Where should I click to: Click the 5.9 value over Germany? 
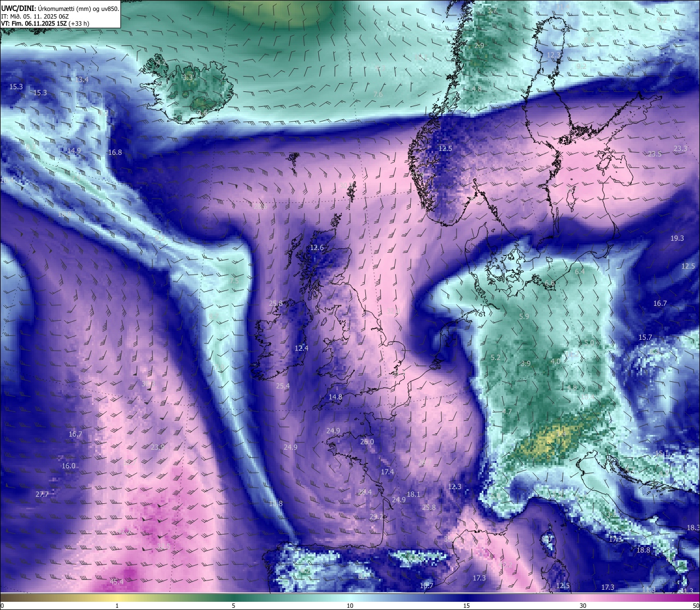524,316
